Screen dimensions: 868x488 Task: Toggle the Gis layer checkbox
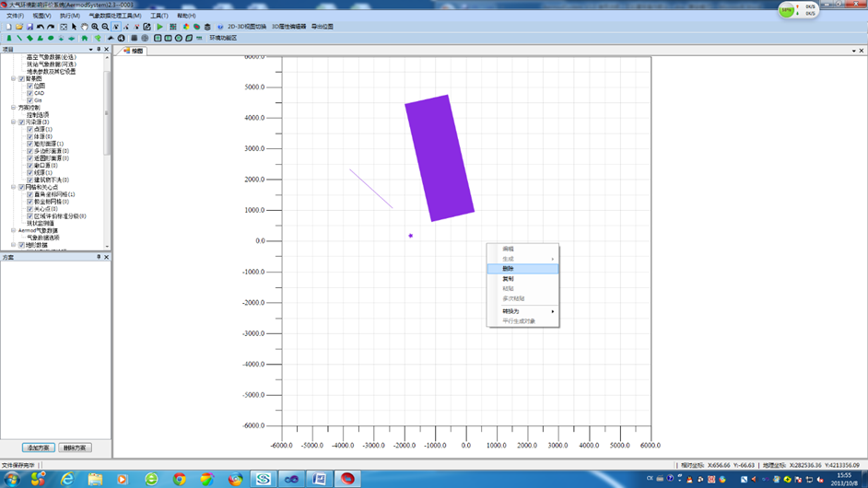click(29, 100)
